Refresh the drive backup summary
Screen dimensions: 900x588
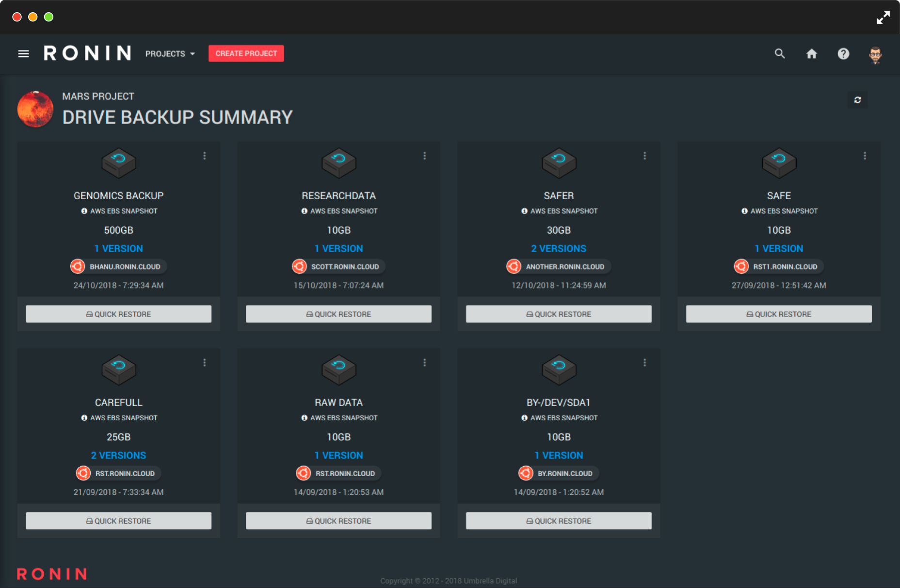tap(857, 100)
